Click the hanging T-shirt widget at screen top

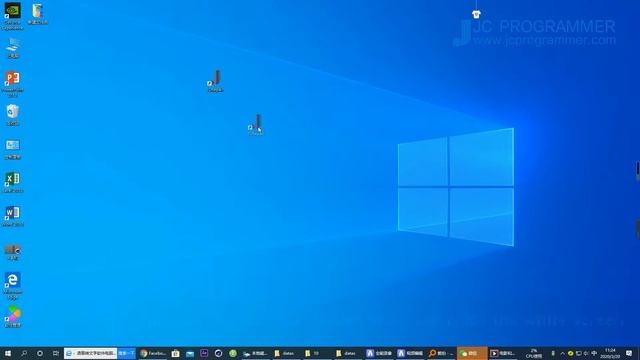point(476,14)
